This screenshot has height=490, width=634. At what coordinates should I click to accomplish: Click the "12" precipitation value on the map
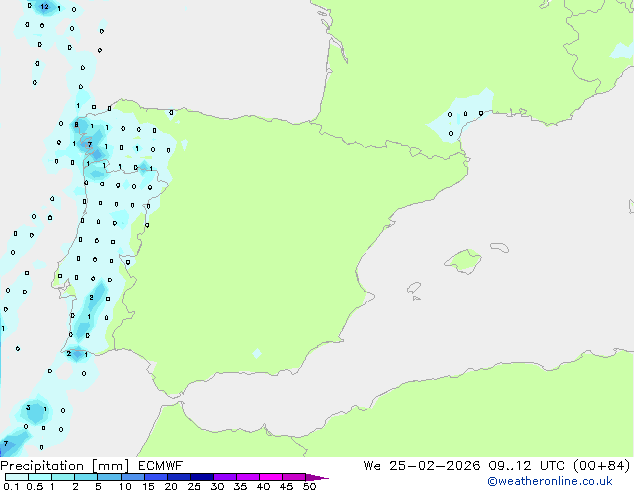tap(44, 6)
